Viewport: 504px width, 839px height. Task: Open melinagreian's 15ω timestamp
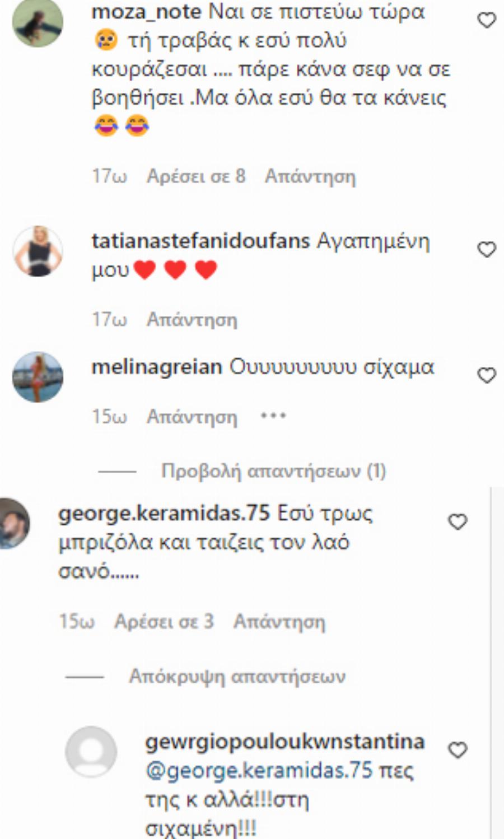108,417
